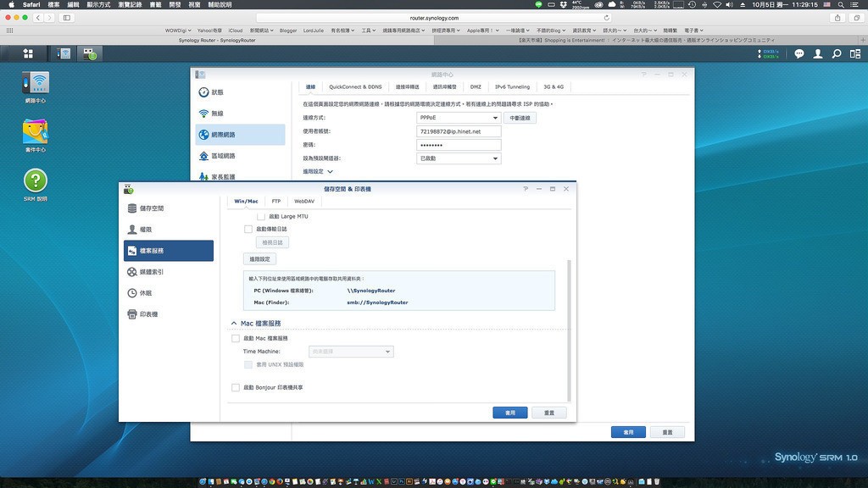868x488 pixels.
Task: Tick the 啟動傳輸日誌 checkbox
Action: click(x=248, y=229)
